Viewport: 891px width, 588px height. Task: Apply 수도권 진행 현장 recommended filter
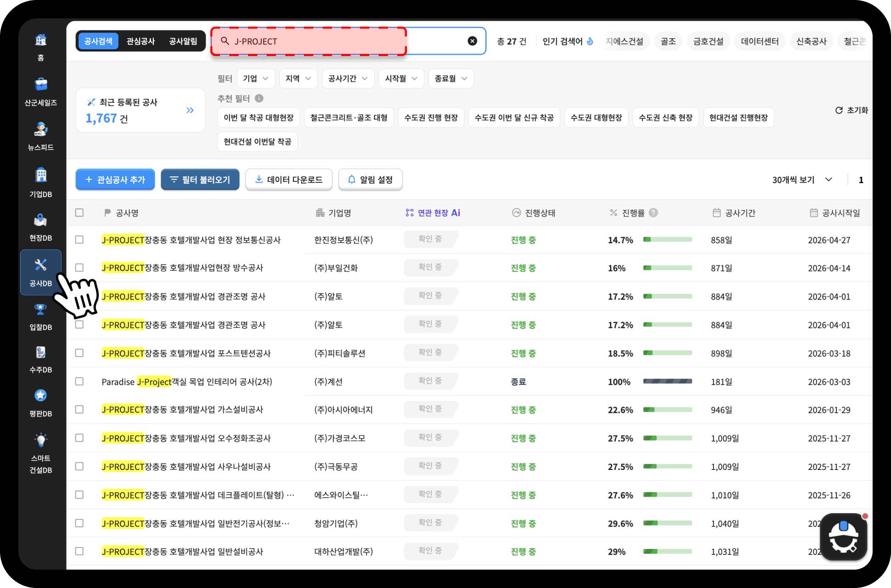pos(431,118)
